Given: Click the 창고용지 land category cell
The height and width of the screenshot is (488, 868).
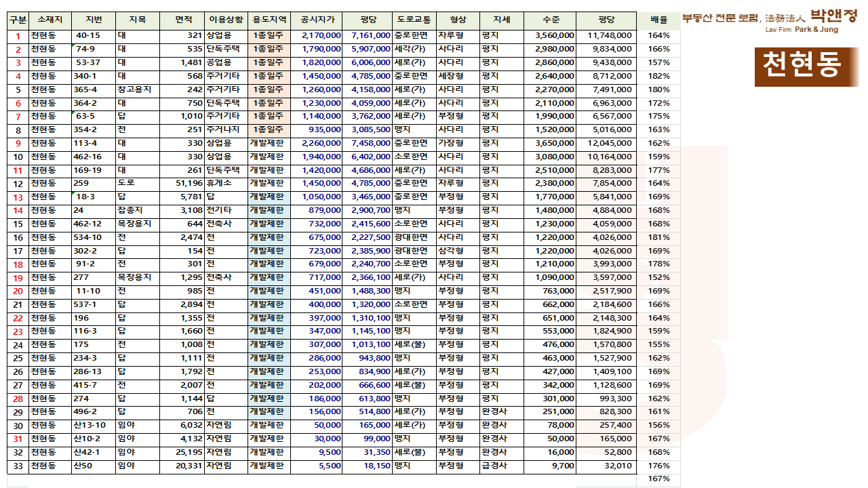Looking at the screenshot, I should (x=138, y=89).
